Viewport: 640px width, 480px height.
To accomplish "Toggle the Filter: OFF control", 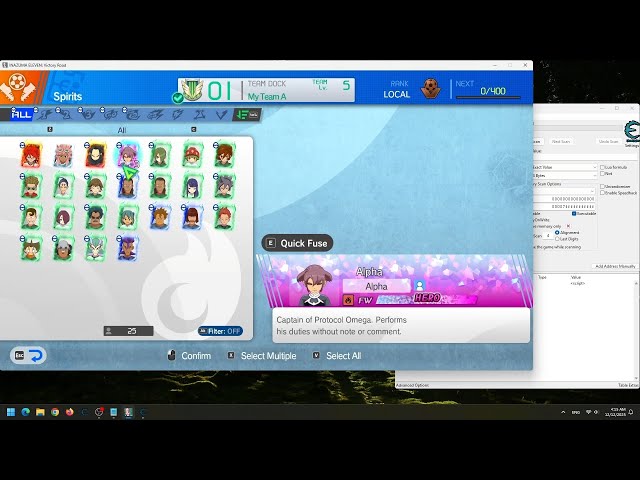I will click(220, 331).
